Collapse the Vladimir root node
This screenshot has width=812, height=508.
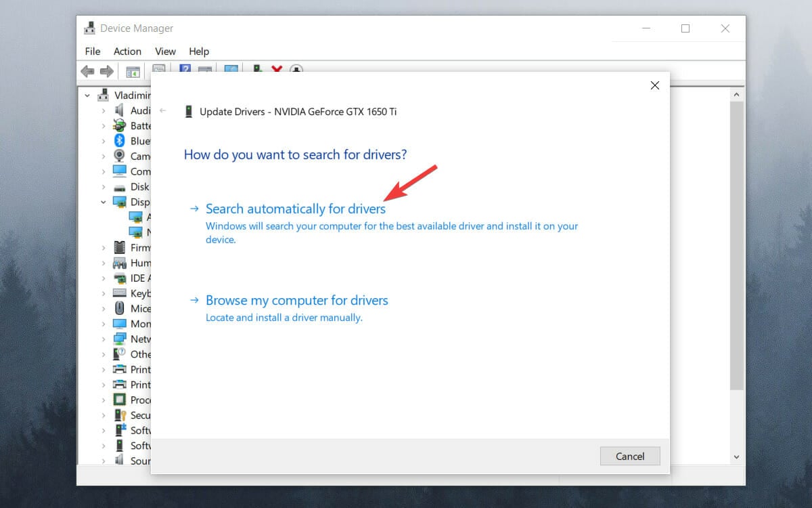click(x=87, y=95)
